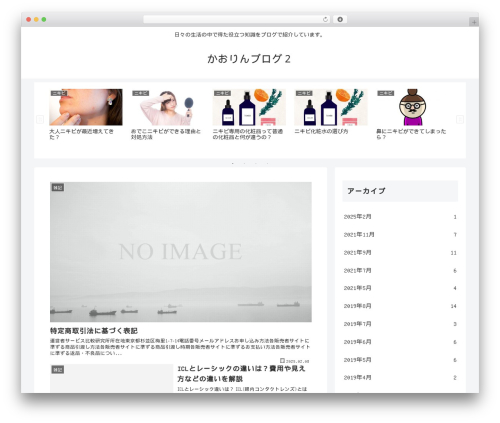Click the round icon right of address bar

click(340, 20)
